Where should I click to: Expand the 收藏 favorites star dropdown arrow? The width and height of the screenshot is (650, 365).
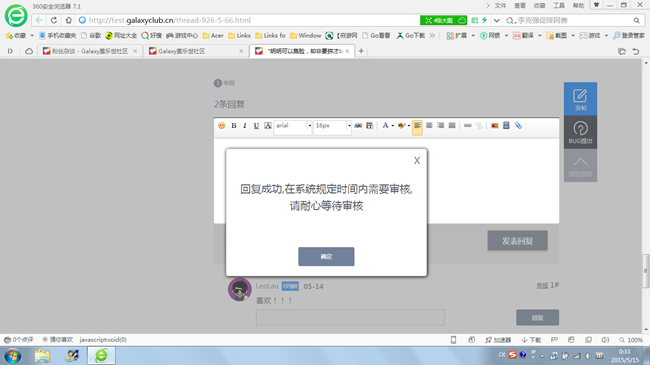32,36
